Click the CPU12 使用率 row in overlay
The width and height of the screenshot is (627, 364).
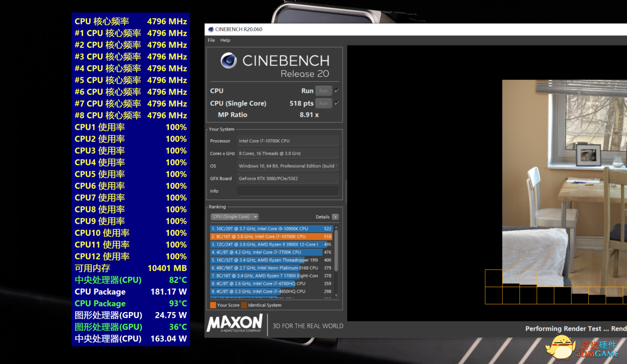click(131, 257)
